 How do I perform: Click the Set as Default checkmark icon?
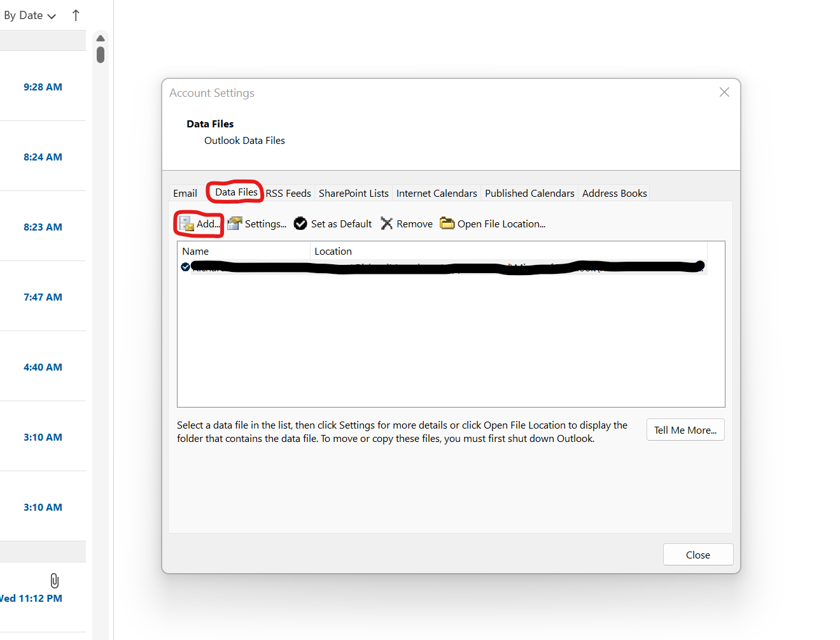pos(300,223)
